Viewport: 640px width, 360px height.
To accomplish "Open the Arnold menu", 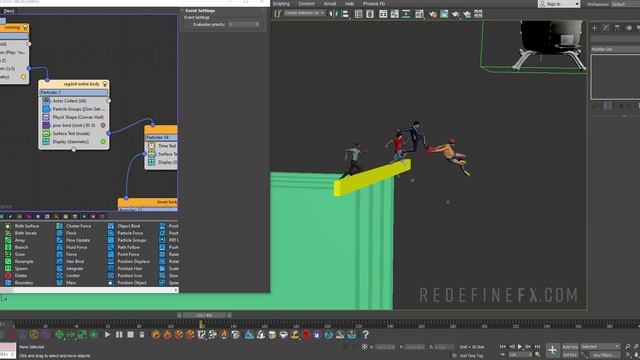I will point(330,4).
